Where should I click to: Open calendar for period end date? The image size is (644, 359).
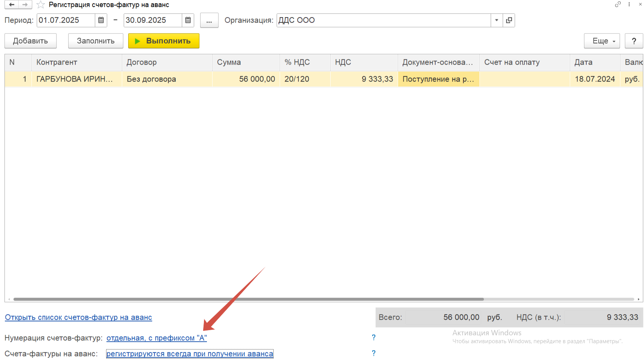(x=188, y=20)
